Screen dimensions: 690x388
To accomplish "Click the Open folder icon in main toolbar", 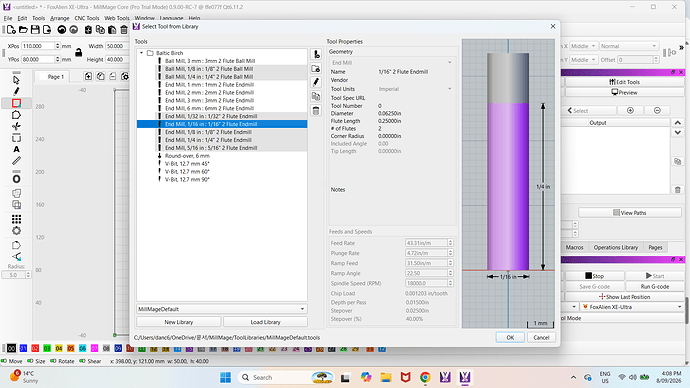I will pyautogui.click(x=23, y=29).
